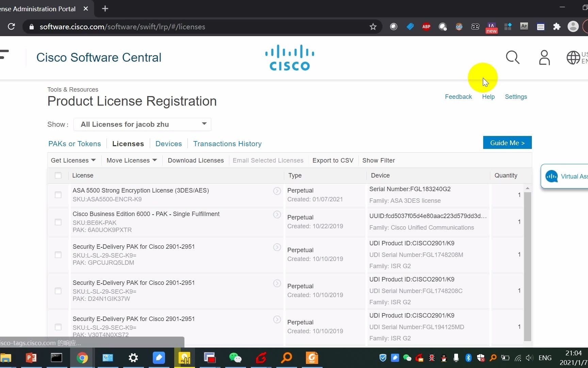Open WeChat from the taskbar

click(235, 358)
